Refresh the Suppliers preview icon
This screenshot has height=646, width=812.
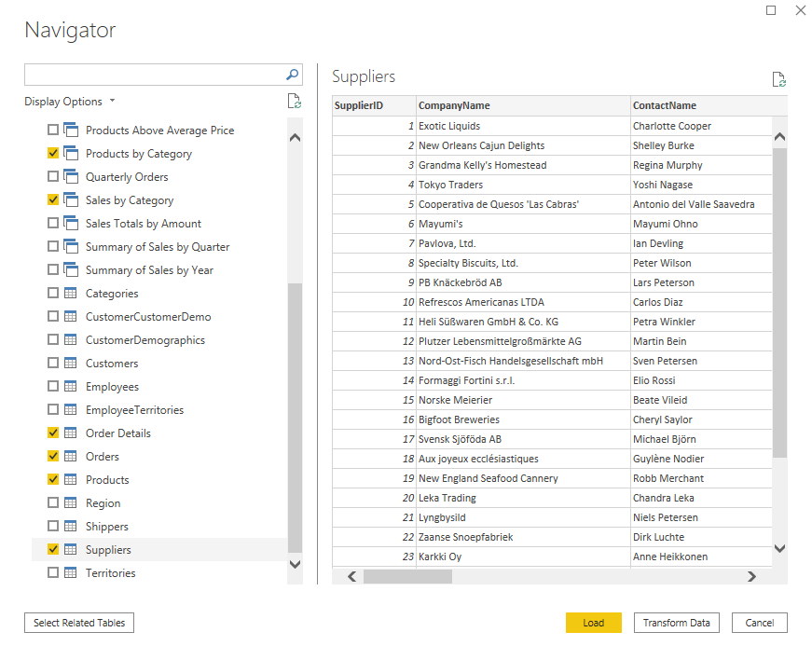point(778,79)
